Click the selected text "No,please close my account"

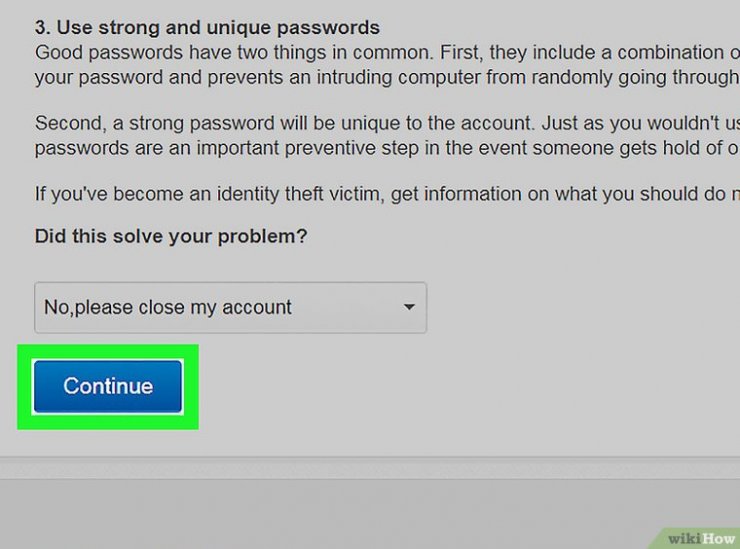168,308
